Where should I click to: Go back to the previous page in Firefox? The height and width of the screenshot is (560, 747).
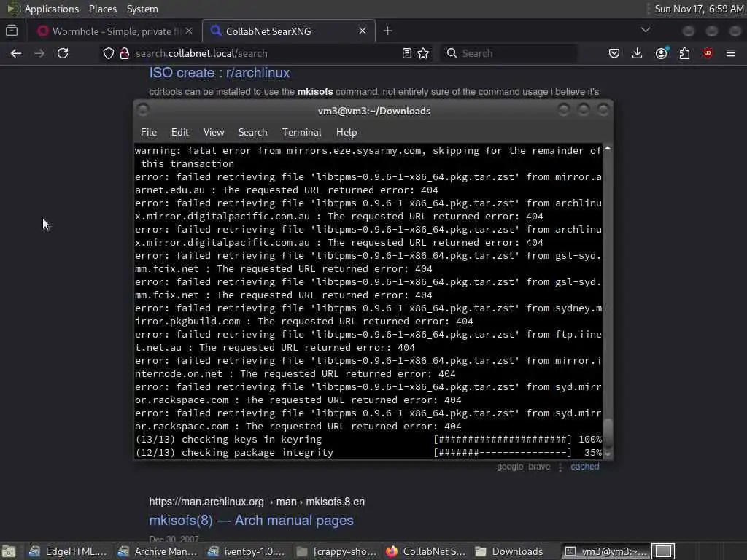tap(16, 53)
